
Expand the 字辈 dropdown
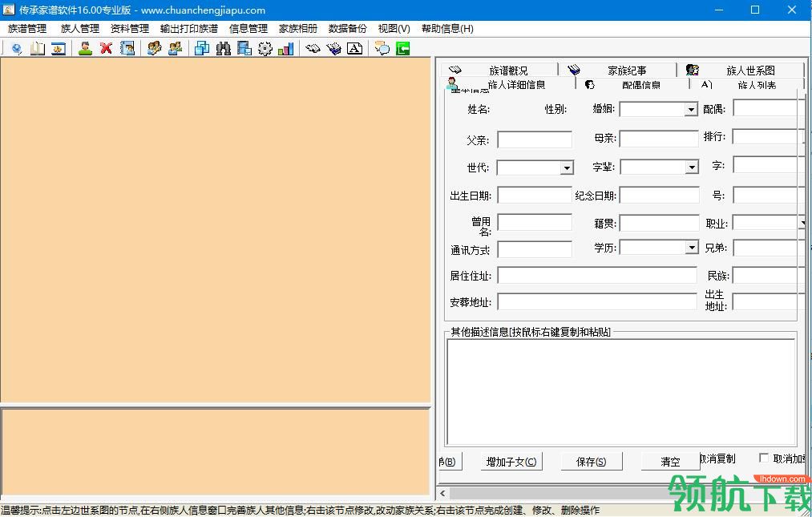pyautogui.click(x=691, y=167)
